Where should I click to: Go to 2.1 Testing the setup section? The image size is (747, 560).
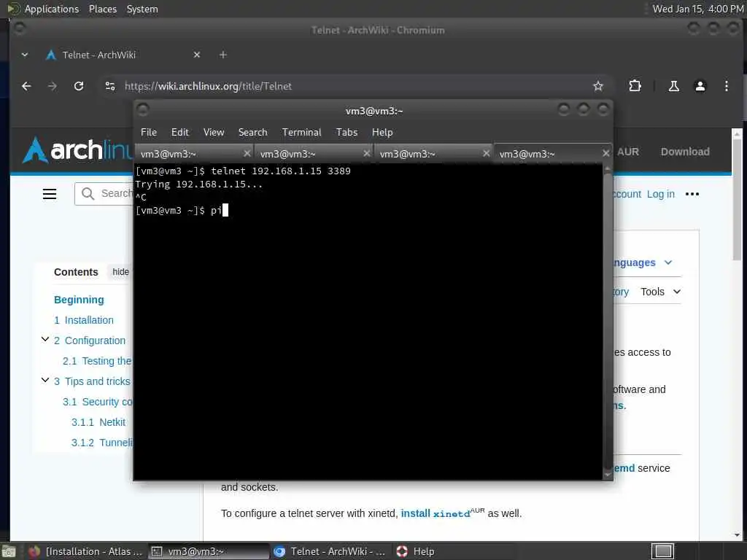[x=97, y=361]
